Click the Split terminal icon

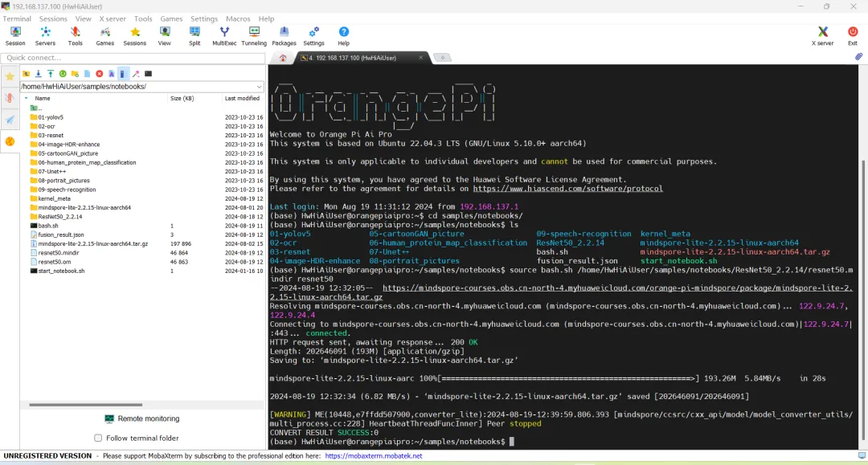pyautogui.click(x=194, y=35)
